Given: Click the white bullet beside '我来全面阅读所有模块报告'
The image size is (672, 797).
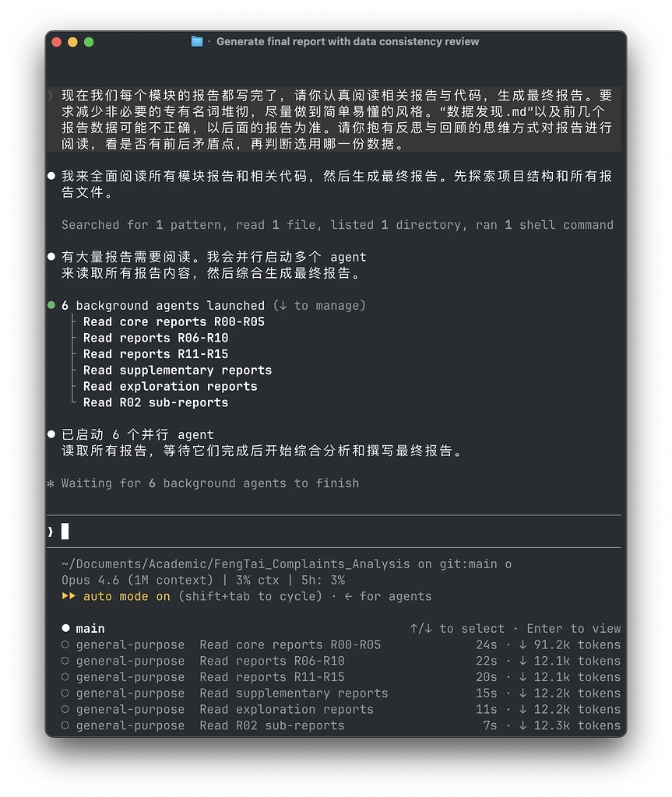Looking at the screenshot, I should (51, 176).
